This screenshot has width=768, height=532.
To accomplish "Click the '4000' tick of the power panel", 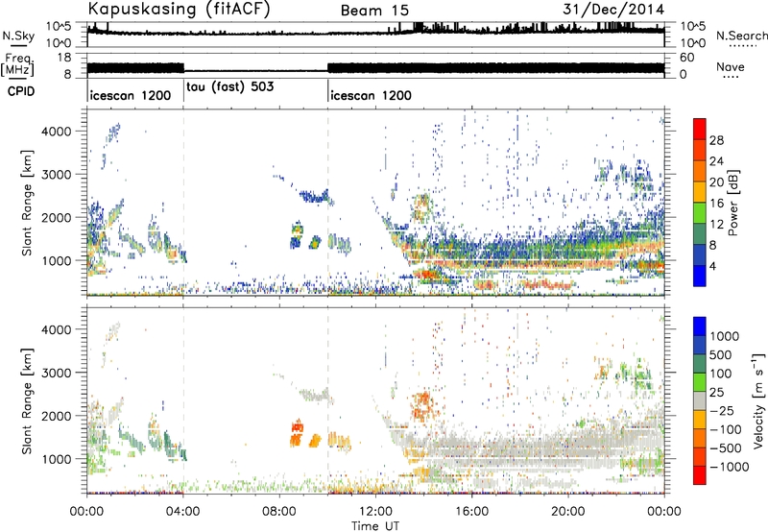I will tap(57, 132).
